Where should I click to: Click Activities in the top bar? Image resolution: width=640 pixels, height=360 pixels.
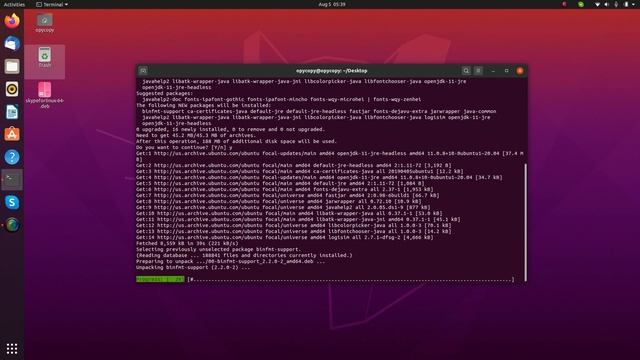click(x=14, y=4)
